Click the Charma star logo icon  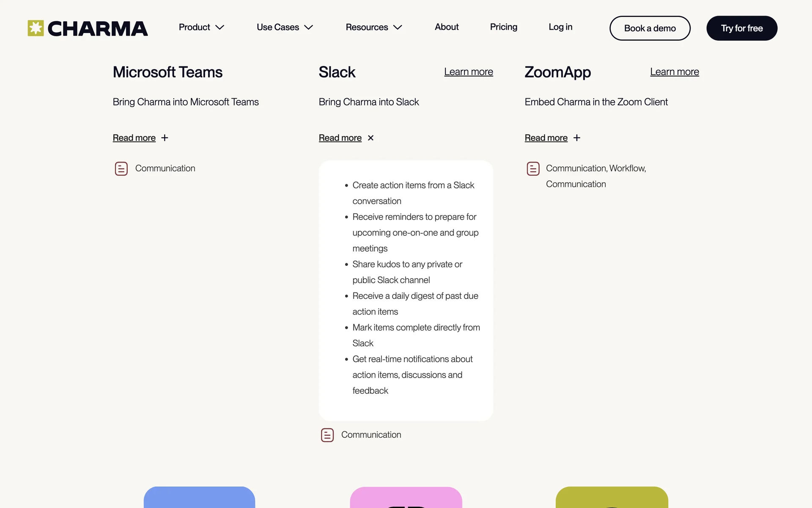click(x=36, y=28)
